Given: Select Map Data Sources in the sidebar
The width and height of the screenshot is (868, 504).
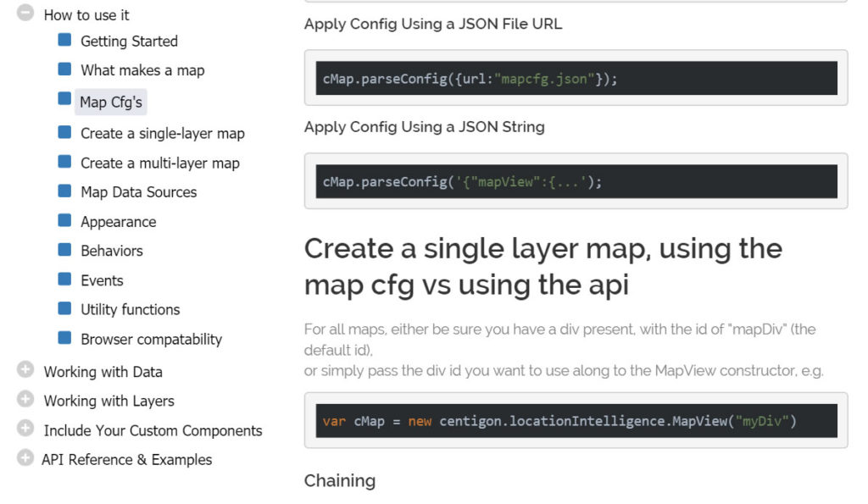Looking at the screenshot, I should (137, 191).
